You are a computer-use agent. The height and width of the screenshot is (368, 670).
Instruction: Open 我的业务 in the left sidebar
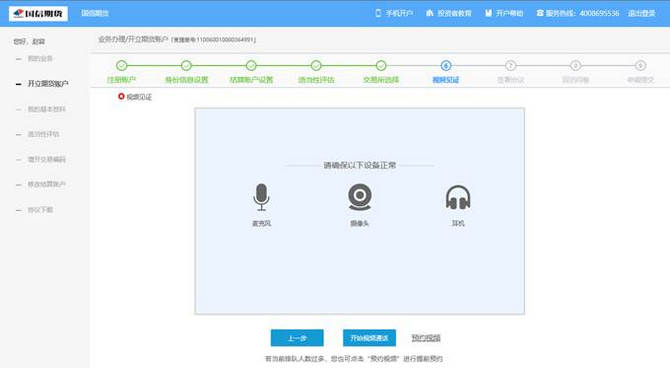(x=40, y=59)
